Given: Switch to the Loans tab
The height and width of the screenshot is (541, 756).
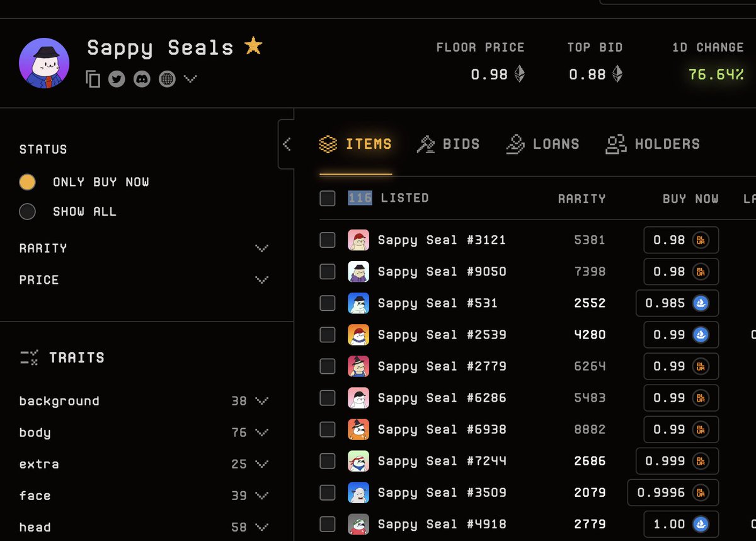Looking at the screenshot, I should [542, 144].
